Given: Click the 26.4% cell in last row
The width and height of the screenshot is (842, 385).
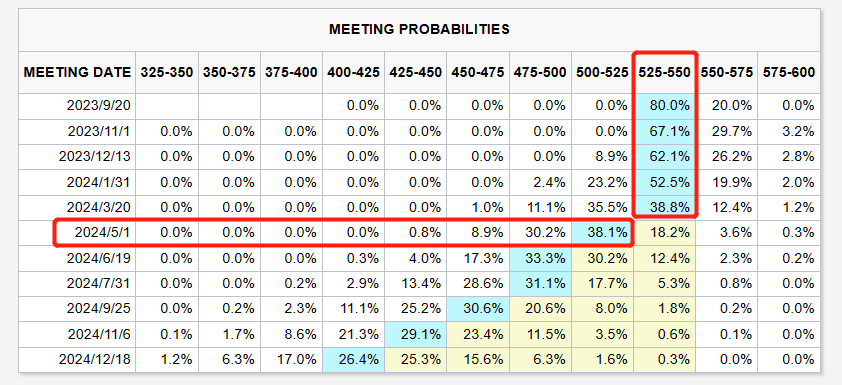Looking at the screenshot, I should [x=353, y=360].
